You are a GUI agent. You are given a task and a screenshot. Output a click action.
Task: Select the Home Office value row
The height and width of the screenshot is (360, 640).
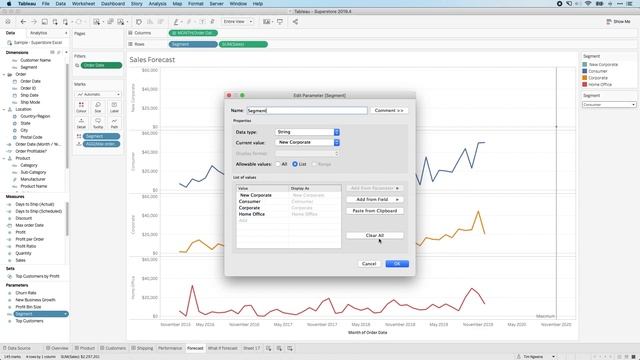click(288, 214)
